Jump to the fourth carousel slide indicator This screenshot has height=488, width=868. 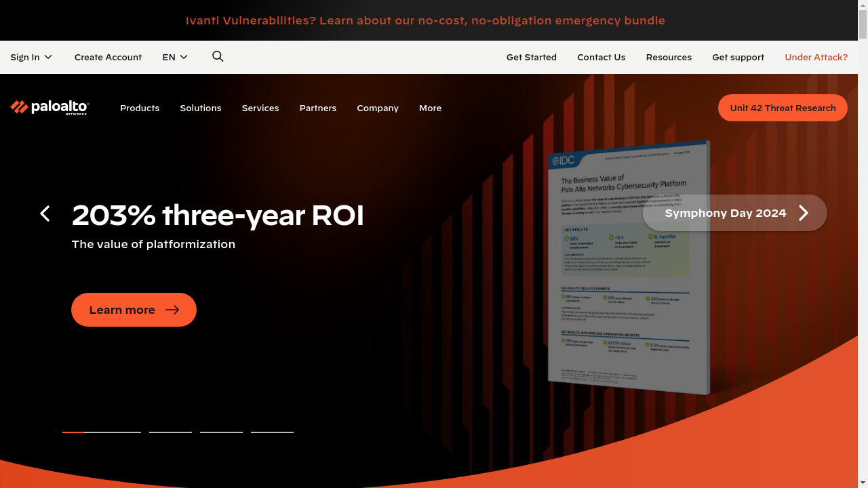(272, 432)
